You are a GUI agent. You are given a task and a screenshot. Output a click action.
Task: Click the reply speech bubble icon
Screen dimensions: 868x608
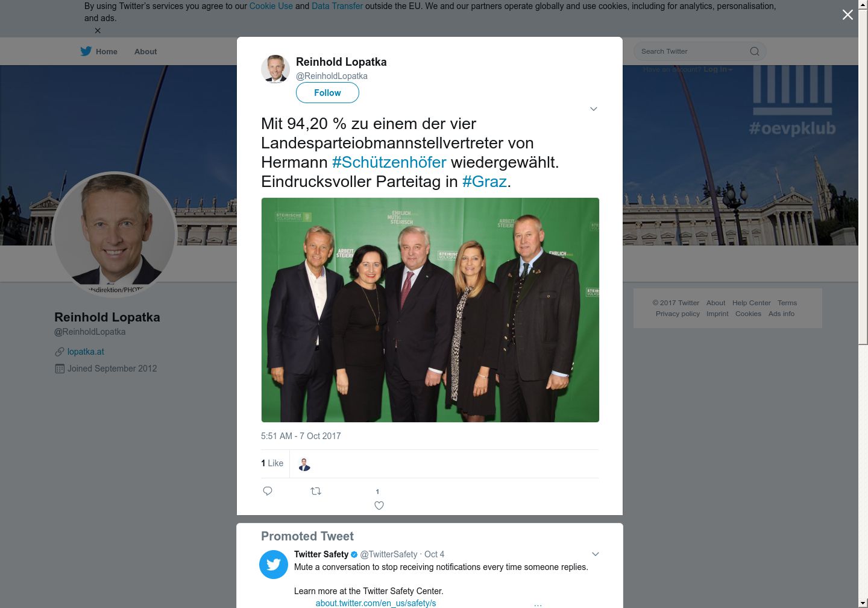coord(268,491)
